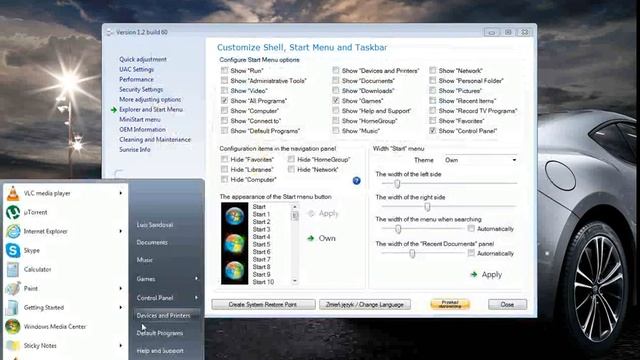Viewport: 640px width, 360px height.
Task: Enable Hide "Favorites" in navigation panel
Action: pyautogui.click(x=224, y=160)
